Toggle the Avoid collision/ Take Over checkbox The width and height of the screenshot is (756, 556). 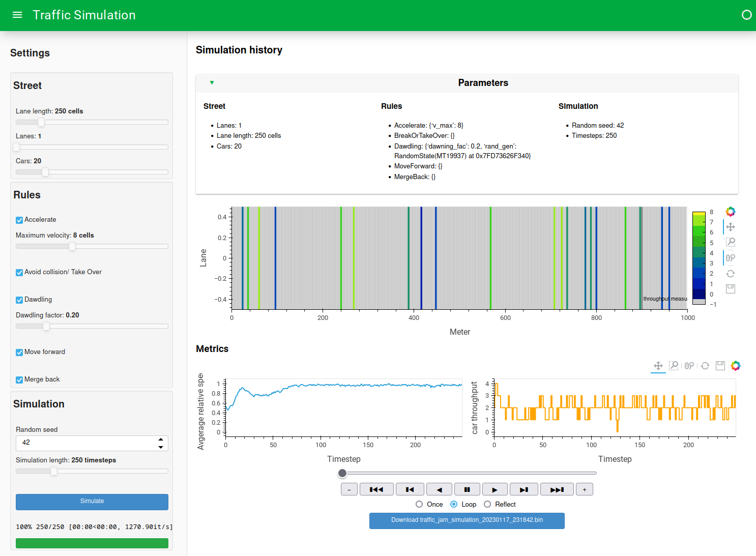coord(19,273)
